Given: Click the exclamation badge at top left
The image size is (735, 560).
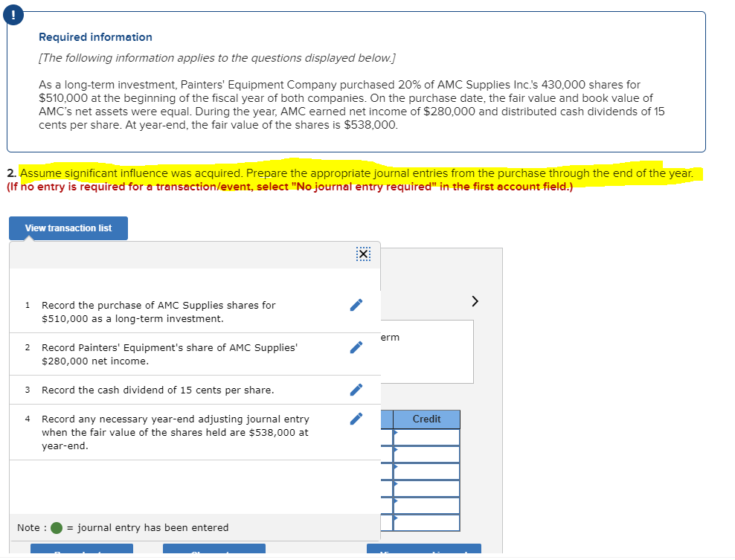Looking at the screenshot, I should pos(13,14).
